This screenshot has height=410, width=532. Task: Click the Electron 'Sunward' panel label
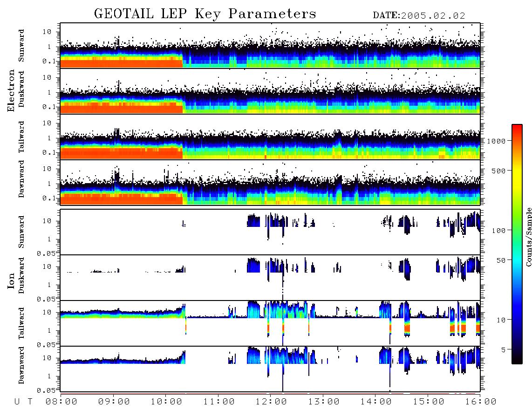(x=21, y=46)
